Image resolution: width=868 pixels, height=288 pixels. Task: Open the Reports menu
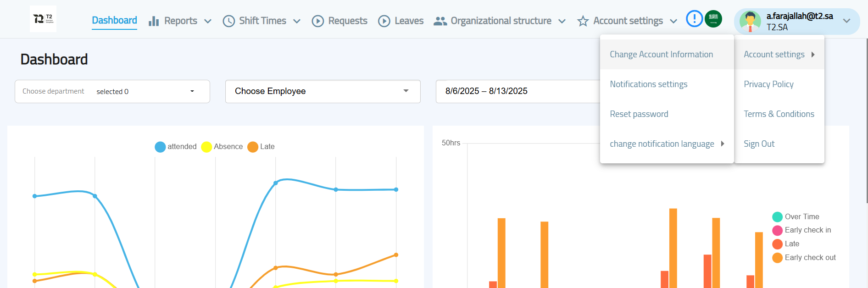(180, 21)
